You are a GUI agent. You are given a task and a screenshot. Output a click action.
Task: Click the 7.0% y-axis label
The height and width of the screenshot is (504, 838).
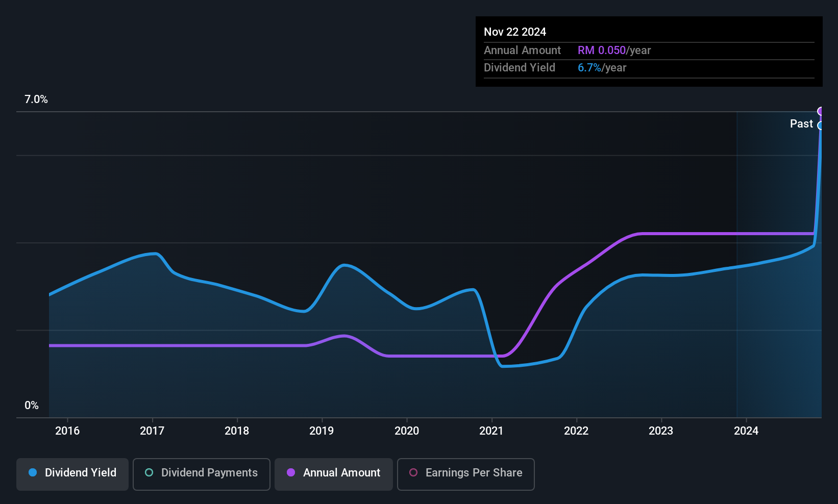36,99
